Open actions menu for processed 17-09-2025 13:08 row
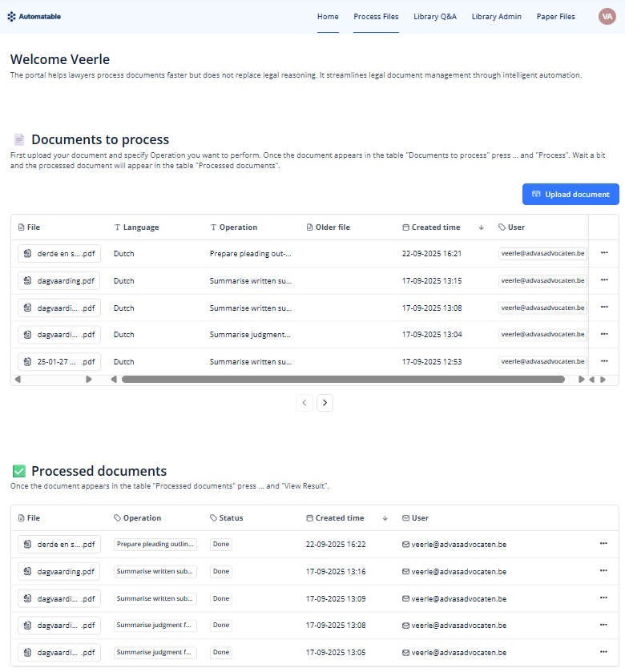 (x=603, y=625)
